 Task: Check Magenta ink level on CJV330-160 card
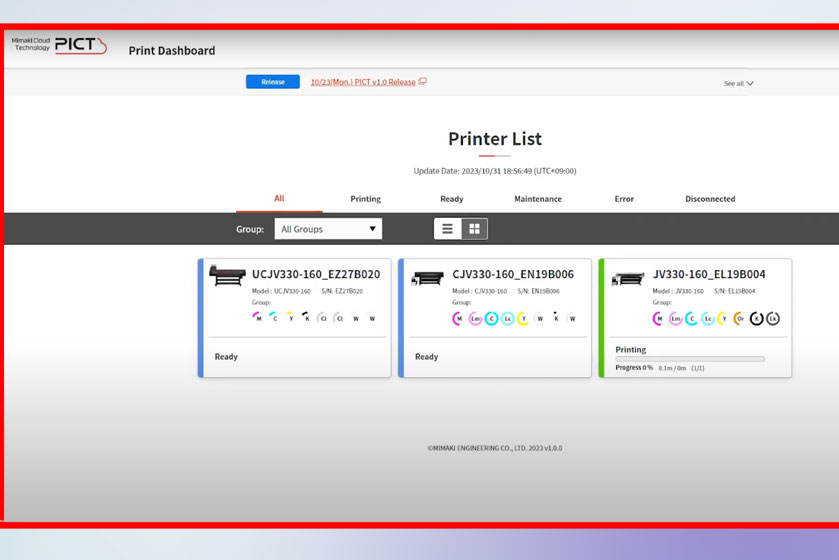[459, 319]
